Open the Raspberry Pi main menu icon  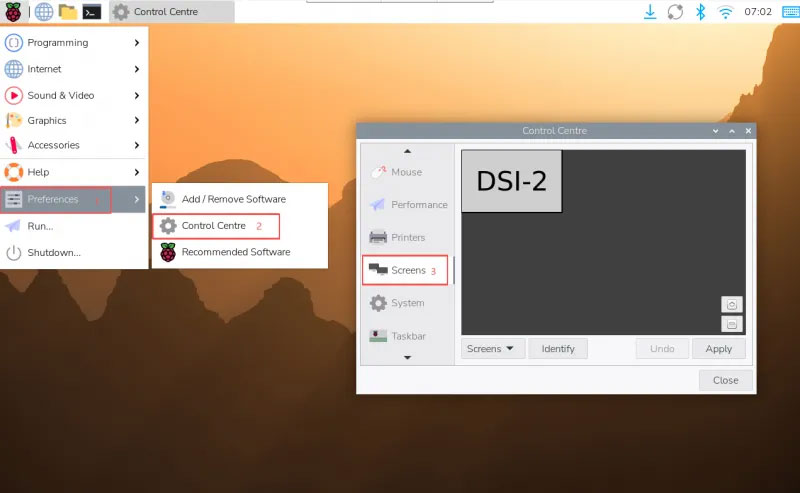point(13,12)
